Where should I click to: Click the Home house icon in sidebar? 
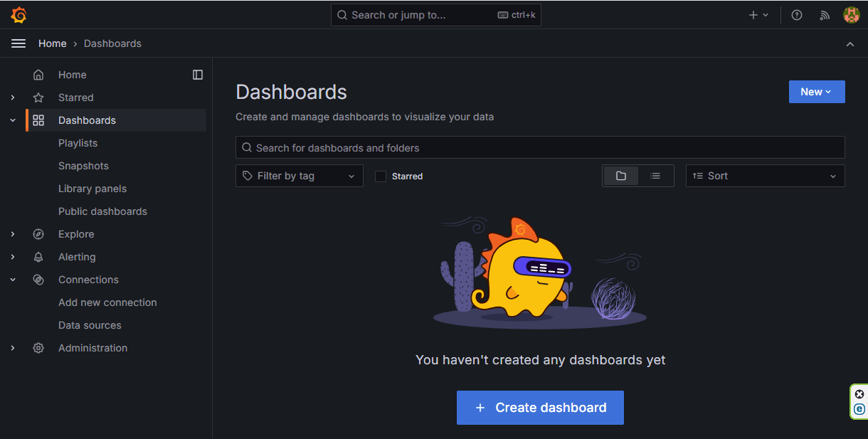click(38, 75)
